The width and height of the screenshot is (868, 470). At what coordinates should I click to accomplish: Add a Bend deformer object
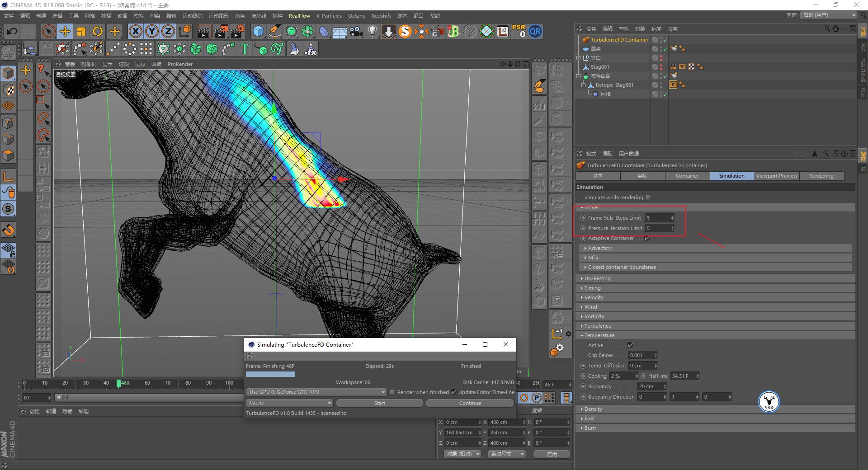323,31
